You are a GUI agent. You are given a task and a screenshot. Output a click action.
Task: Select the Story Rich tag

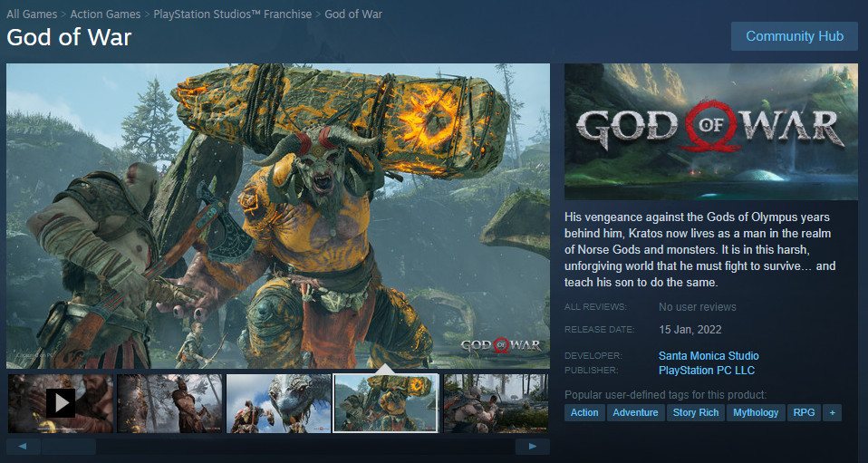(x=696, y=412)
